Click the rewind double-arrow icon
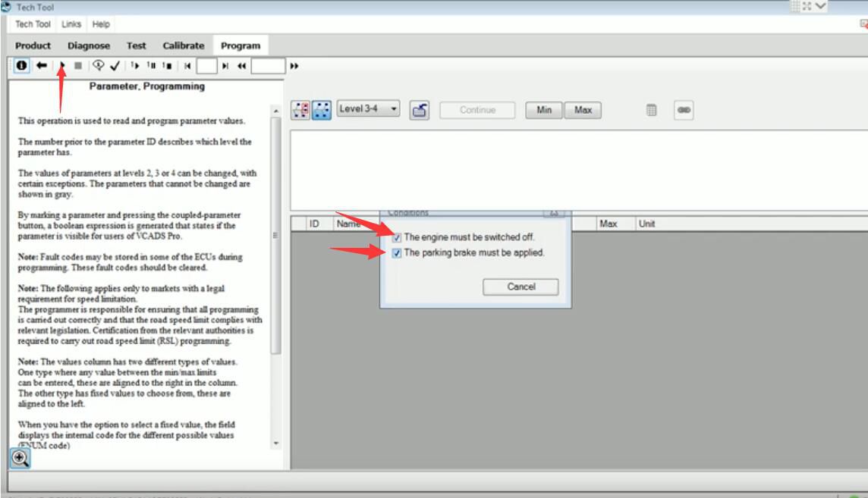 pos(242,66)
